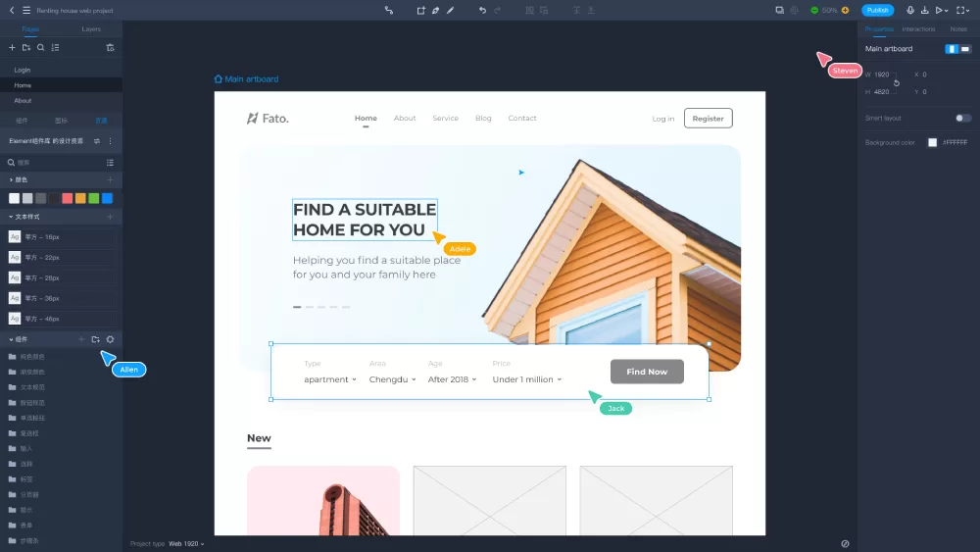Click the microphone icon in top bar
980x552 pixels.
pos(910,10)
